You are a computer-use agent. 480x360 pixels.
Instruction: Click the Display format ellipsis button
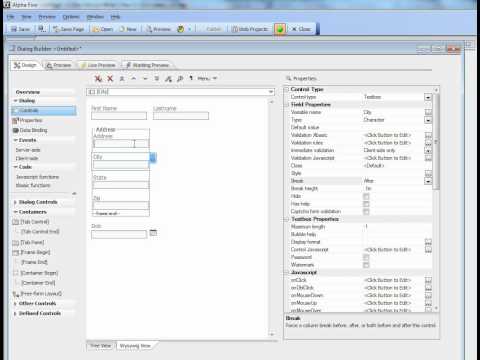pos(428,242)
